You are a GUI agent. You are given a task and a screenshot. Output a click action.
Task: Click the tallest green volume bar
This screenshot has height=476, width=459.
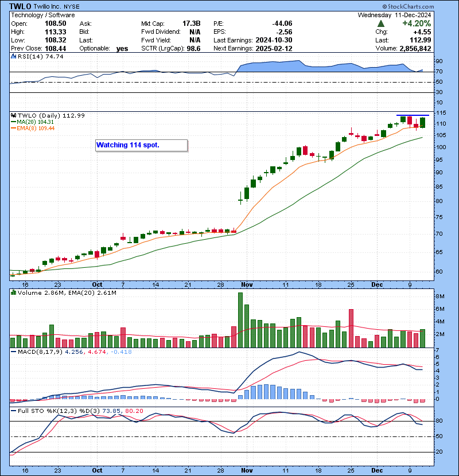[240, 320]
